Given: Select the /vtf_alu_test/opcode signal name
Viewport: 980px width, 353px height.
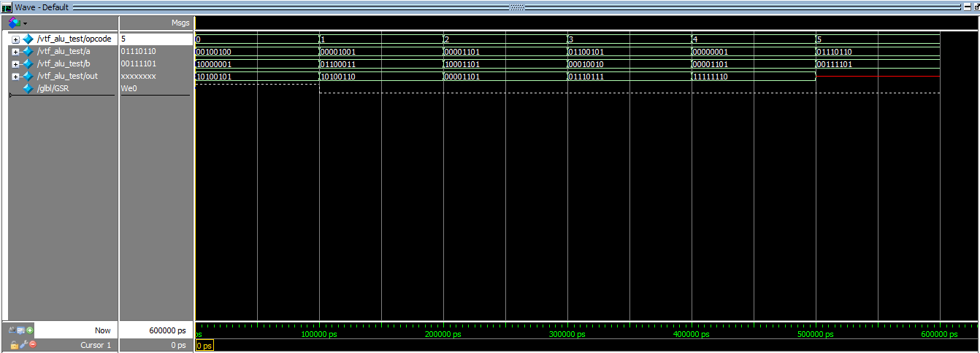Looking at the screenshot, I should 73,39.
